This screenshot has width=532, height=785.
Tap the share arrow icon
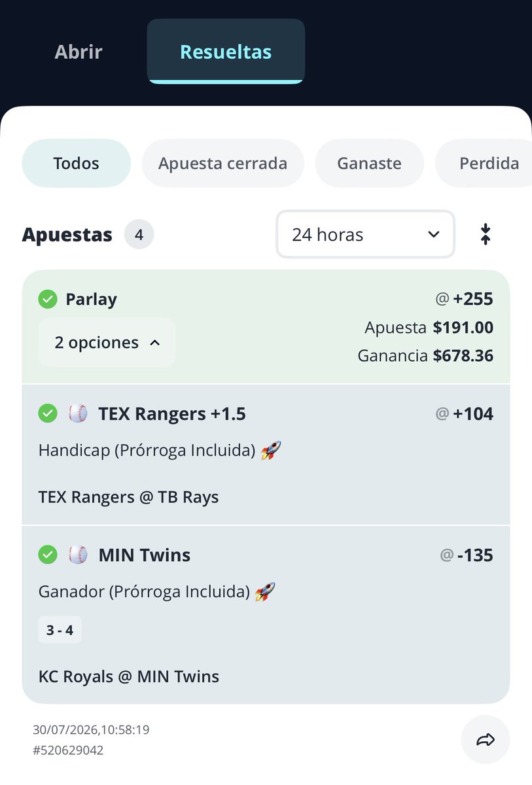point(486,740)
